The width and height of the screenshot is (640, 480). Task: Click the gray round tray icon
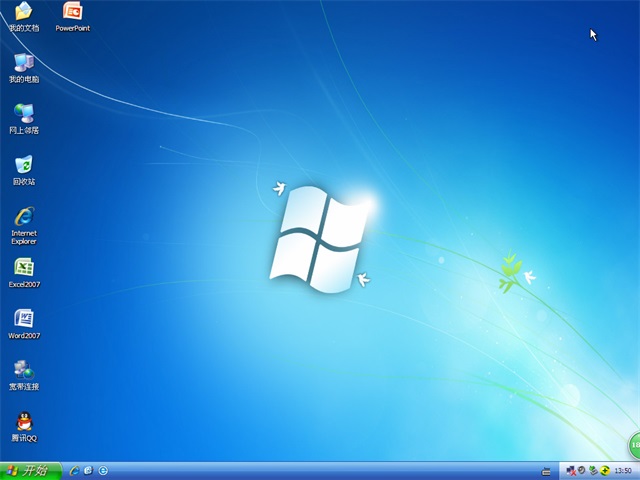[582, 470]
